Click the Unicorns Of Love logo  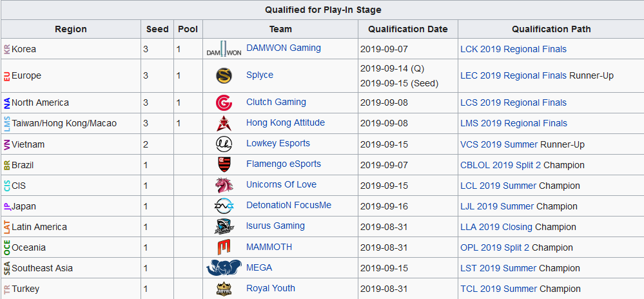[224, 186]
